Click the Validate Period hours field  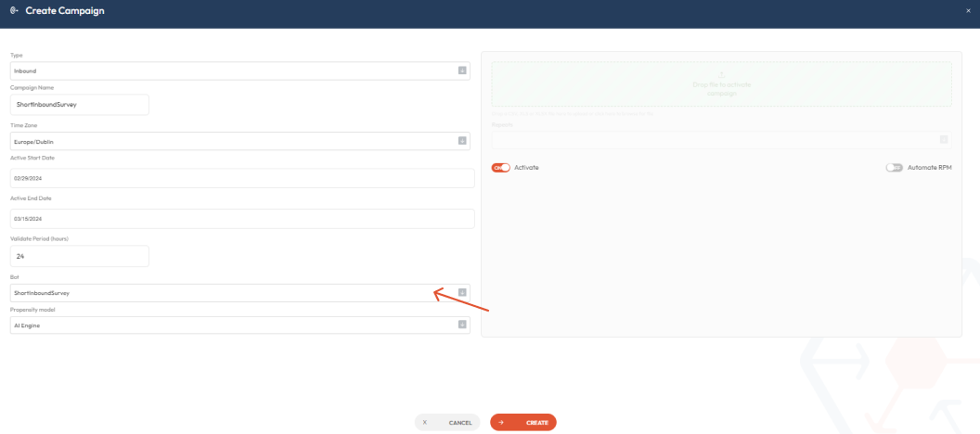[x=80, y=256]
